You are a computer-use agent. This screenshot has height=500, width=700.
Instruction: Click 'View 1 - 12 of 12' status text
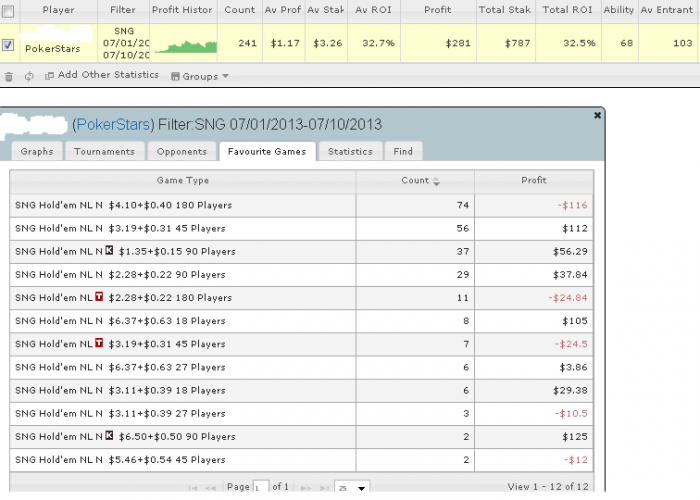548,487
